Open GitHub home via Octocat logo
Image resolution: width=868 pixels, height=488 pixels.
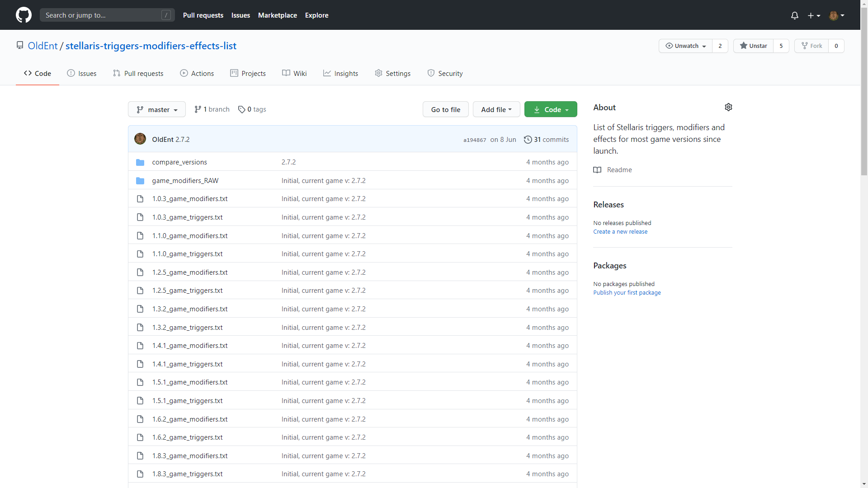pos(24,15)
